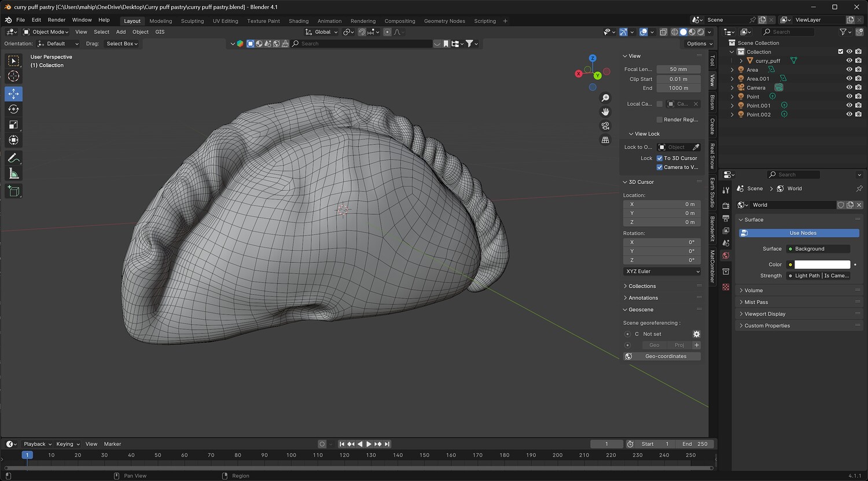This screenshot has width=868, height=481.
Task: Click the viewport zoom magnifier icon
Action: (x=605, y=98)
